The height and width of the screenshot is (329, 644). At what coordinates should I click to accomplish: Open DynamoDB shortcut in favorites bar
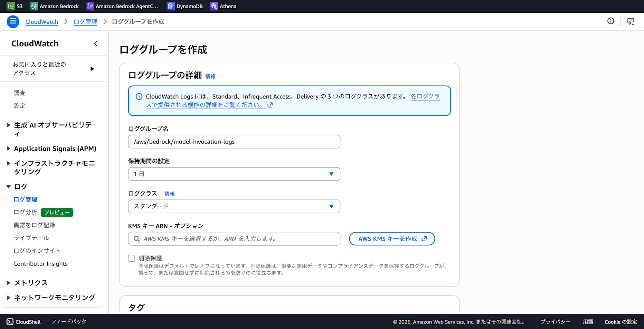coord(185,6)
